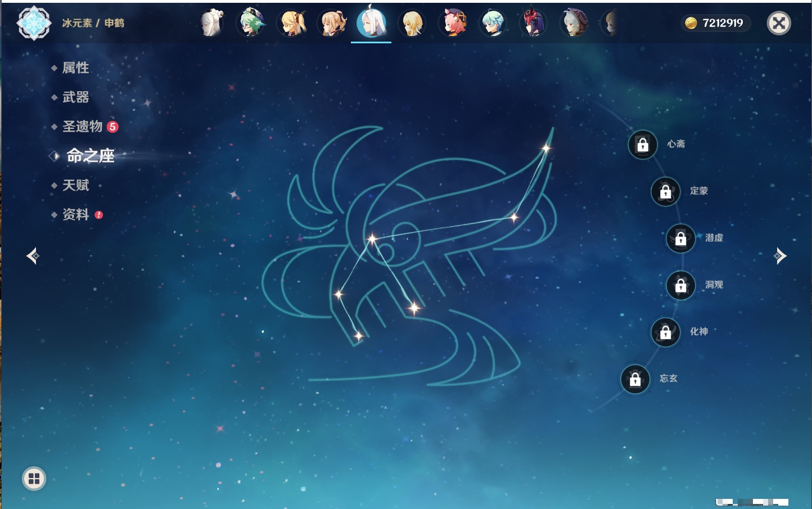Image resolution: width=812 pixels, height=509 pixels.
Task: Open the locked 忘玄 constellation node
Action: (x=635, y=379)
